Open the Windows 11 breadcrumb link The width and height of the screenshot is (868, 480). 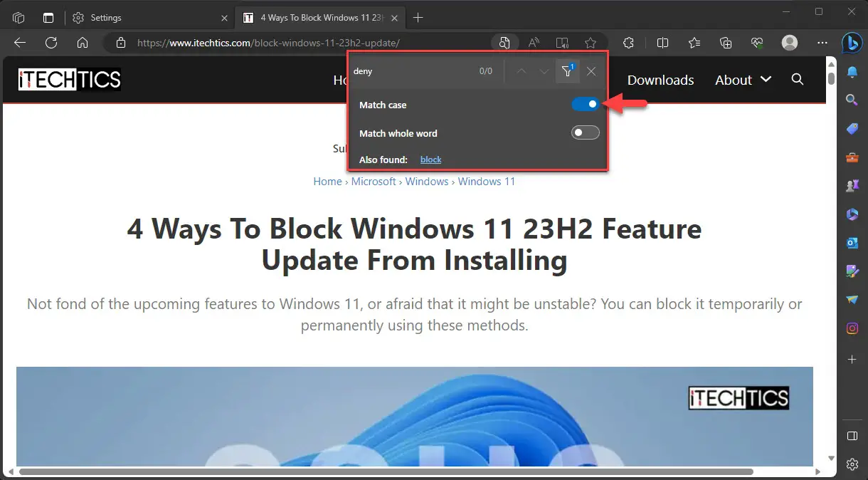tap(487, 182)
